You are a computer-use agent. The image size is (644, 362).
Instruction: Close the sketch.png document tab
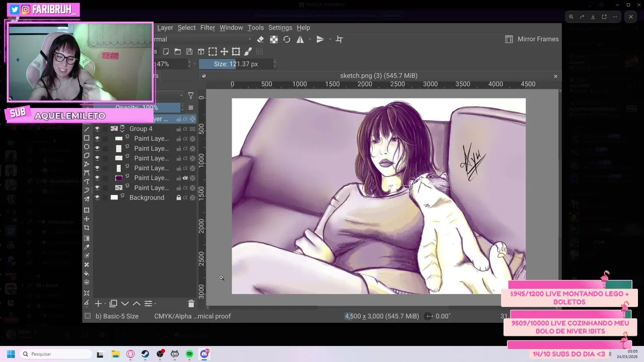(x=555, y=76)
